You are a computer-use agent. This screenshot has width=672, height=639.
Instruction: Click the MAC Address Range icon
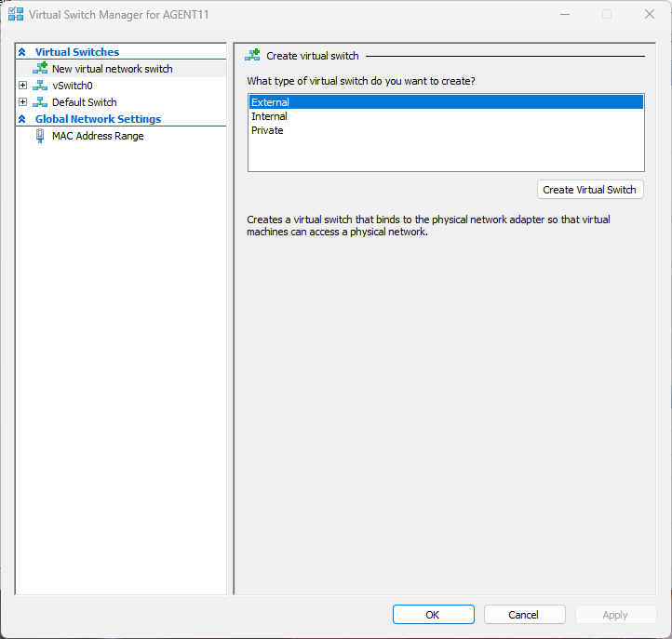click(40, 136)
